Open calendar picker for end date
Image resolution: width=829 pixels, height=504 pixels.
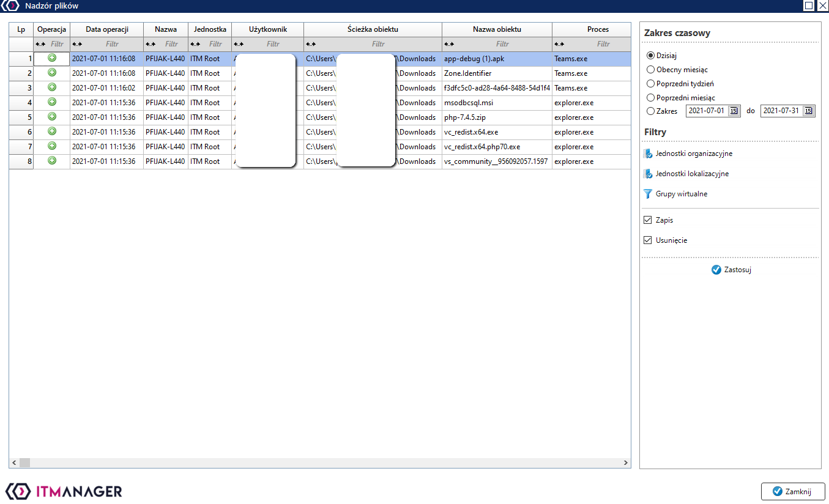coord(809,111)
